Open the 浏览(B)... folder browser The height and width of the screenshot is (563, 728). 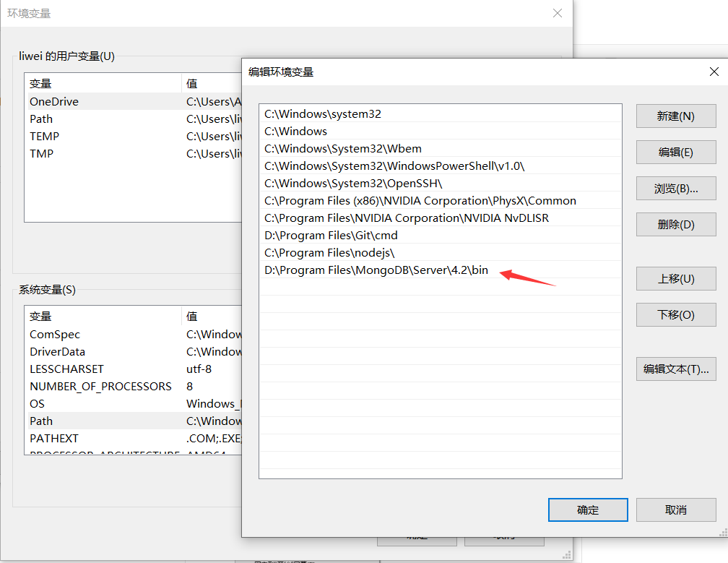click(675, 189)
